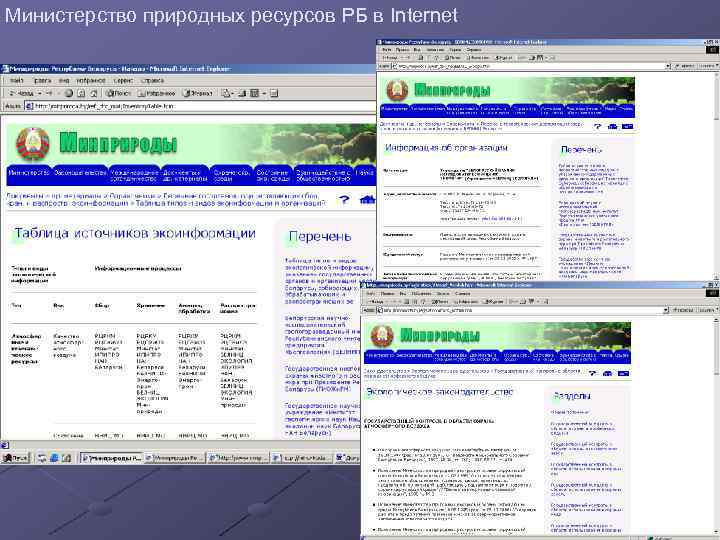
Task: Click Mail icon in Таблица источников window toolbar
Action: (226, 93)
